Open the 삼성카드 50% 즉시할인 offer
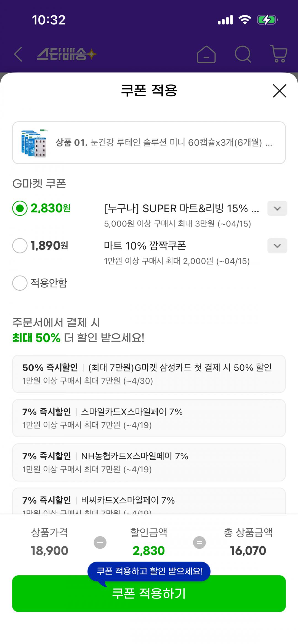298x644 pixels. [x=149, y=374]
